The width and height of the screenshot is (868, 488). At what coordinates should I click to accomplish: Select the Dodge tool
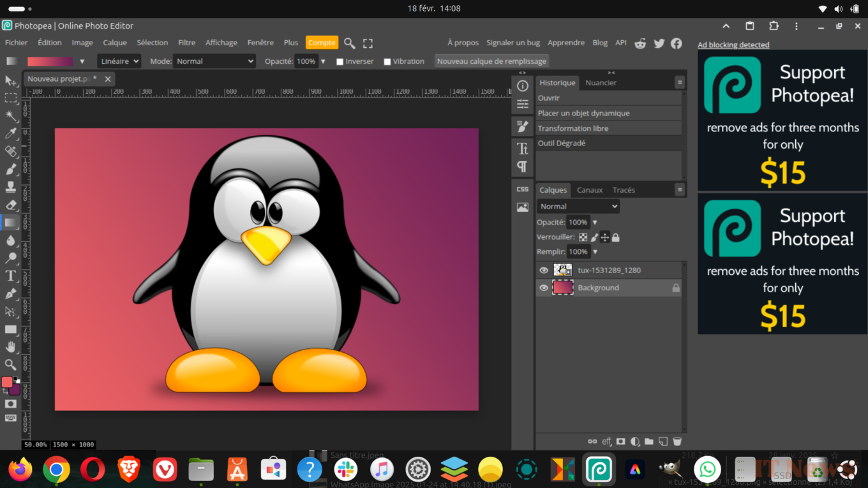tap(11, 258)
